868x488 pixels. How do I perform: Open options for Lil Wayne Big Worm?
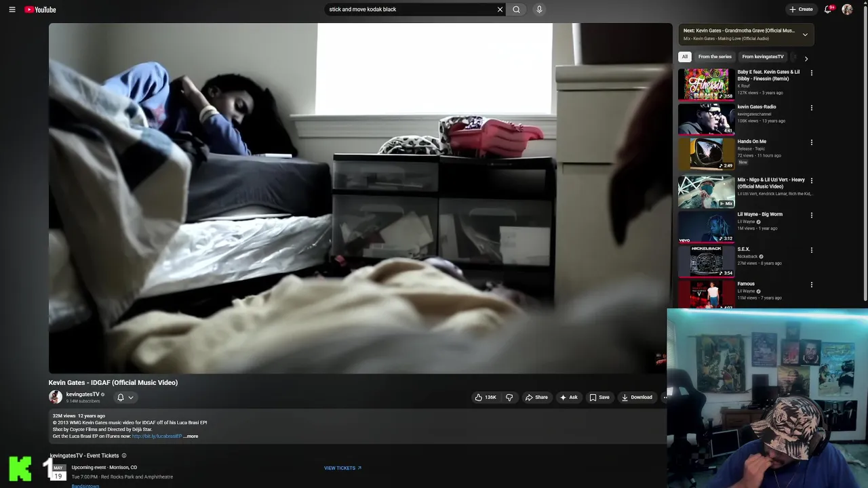[x=811, y=215]
